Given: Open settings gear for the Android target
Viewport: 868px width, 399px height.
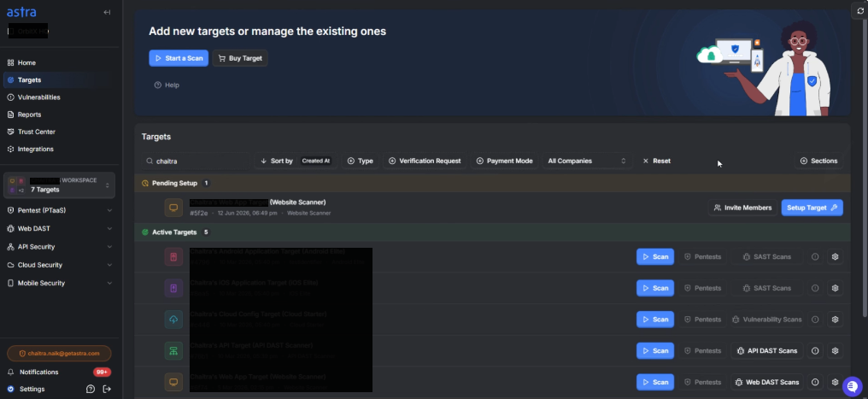Looking at the screenshot, I should tap(836, 257).
